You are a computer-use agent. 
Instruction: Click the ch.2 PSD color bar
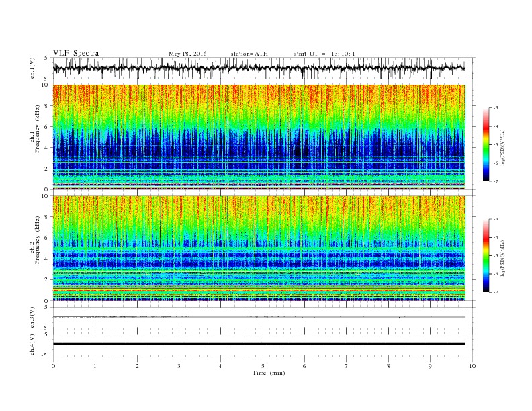[486, 255]
